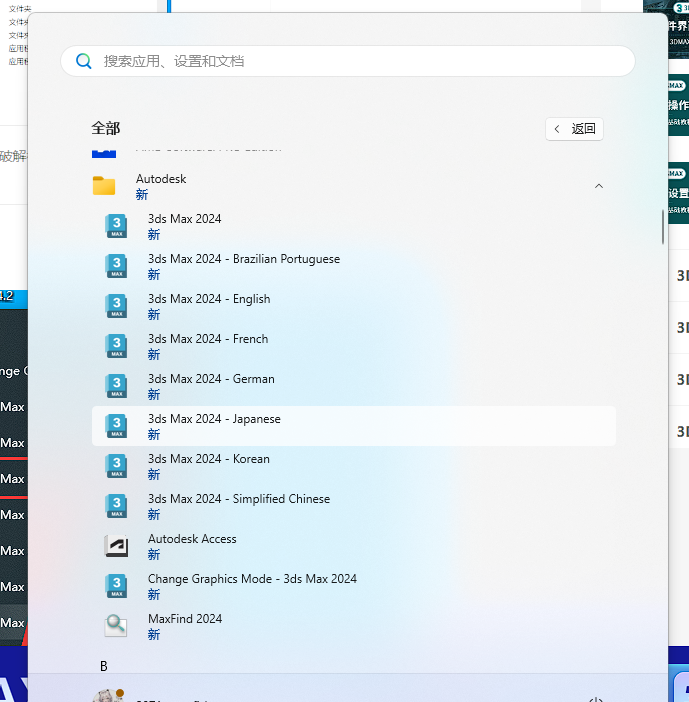The height and width of the screenshot is (702, 689).
Task: Open 3ds Max 2024 - French icon
Action: point(116,346)
